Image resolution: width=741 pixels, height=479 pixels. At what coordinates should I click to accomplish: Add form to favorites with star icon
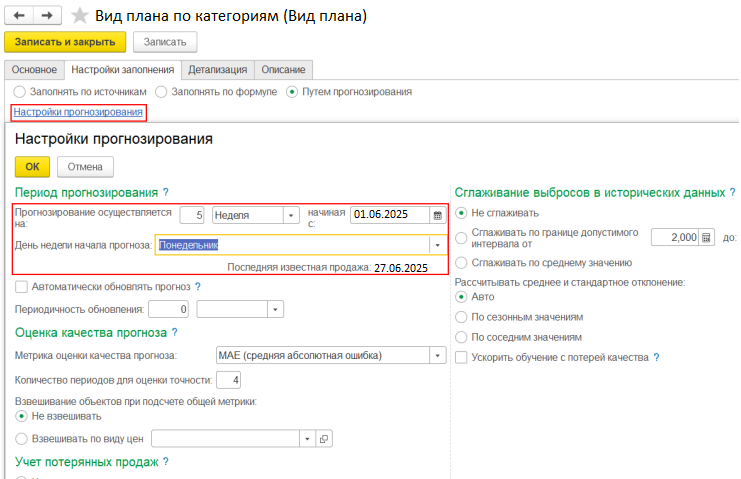click(80, 17)
